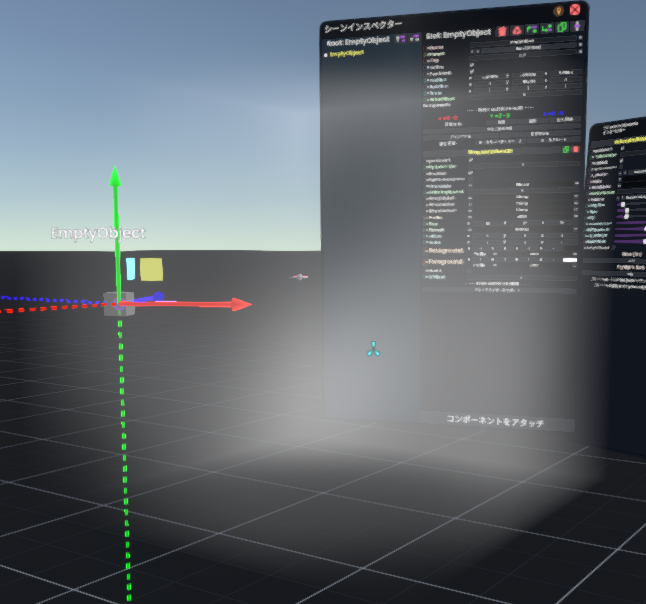Click the Position X value field
The height and width of the screenshot is (604, 646).
489,77
